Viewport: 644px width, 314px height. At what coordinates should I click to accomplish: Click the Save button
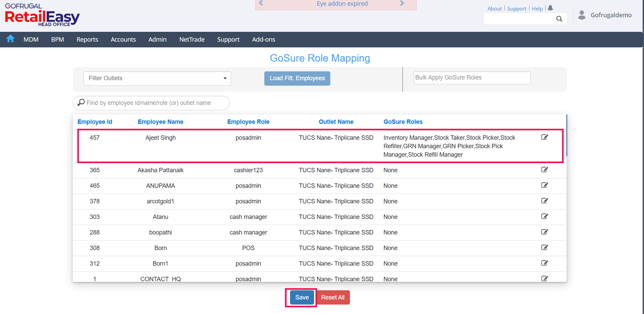click(x=302, y=297)
